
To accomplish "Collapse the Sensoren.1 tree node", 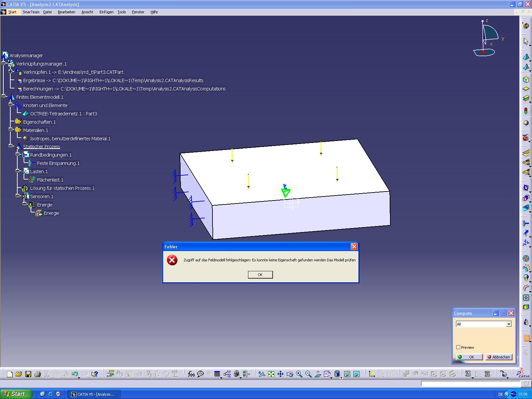I will click(18, 196).
